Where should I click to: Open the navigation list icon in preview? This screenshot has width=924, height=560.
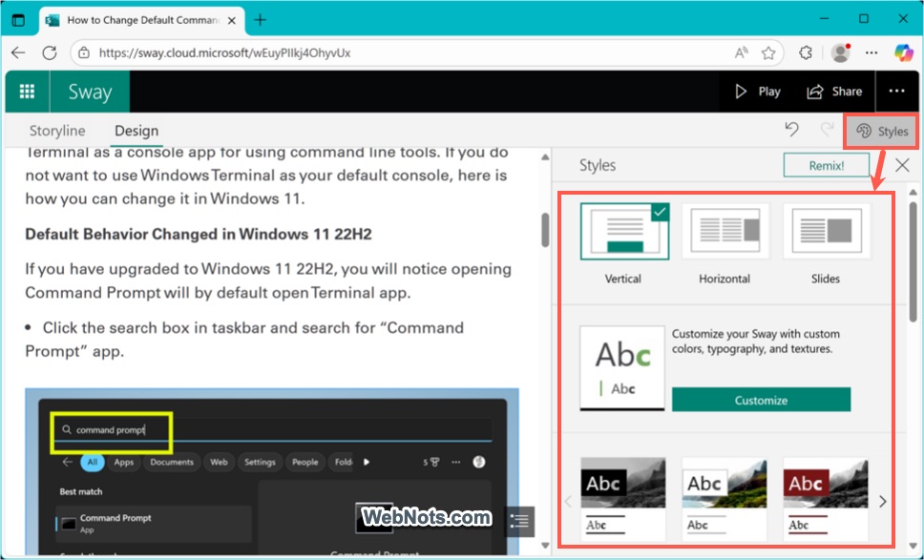coord(519,521)
